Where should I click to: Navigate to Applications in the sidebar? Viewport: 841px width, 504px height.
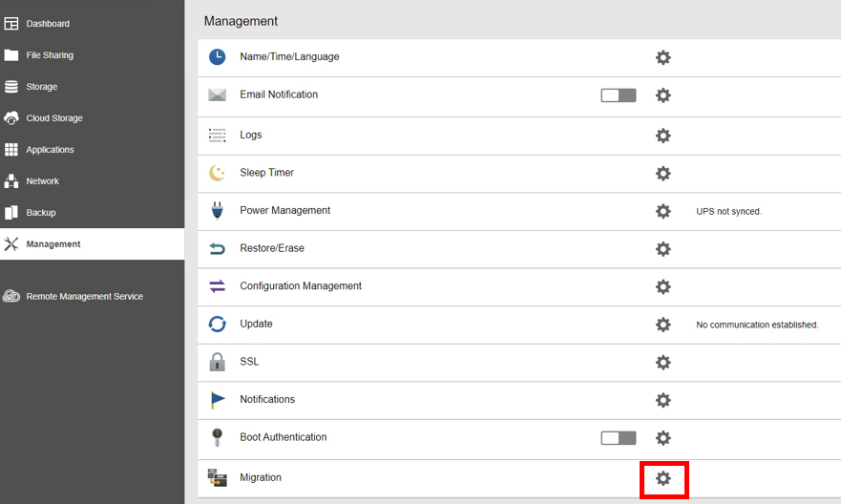(x=50, y=150)
